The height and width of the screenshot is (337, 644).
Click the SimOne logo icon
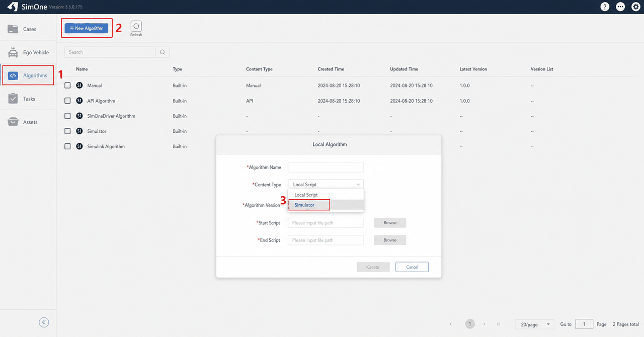coord(13,7)
